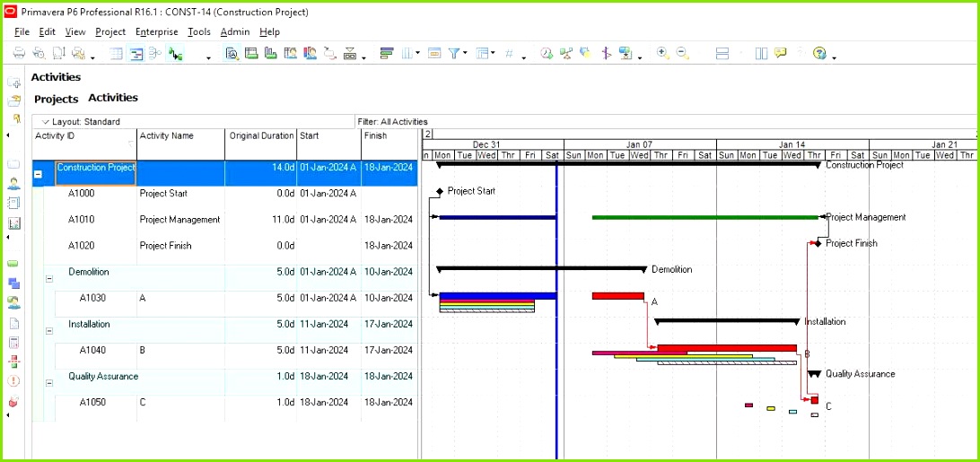Open toolbar options arrow after Help icon
980x462 pixels.
(835, 58)
